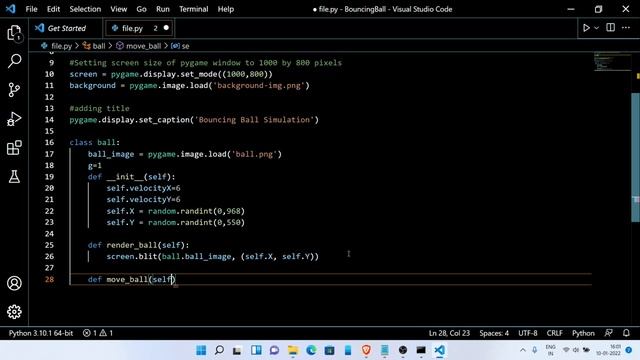This screenshot has width=640, height=360.
Task: Click the vertical editor scrollbar
Action: point(635,157)
